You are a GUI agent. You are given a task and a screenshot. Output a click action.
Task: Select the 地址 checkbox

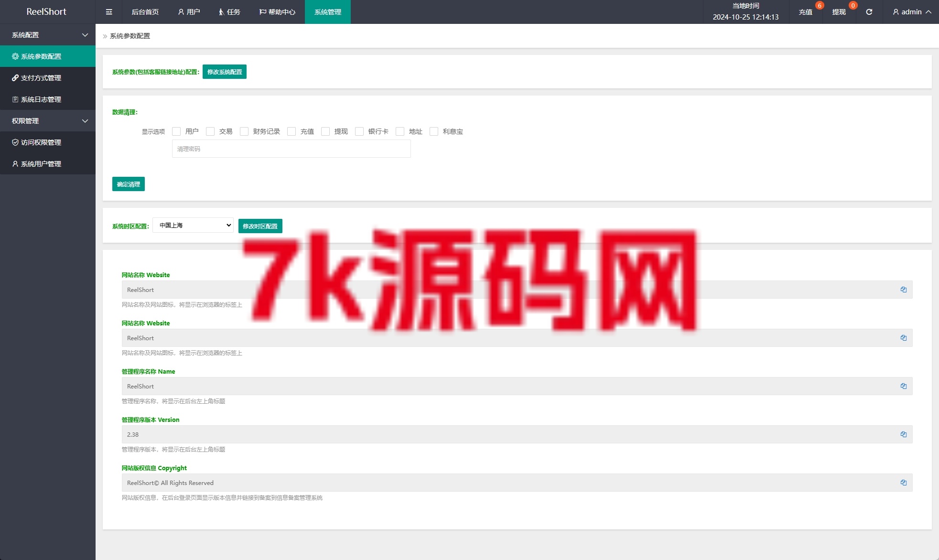pyautogui.click(x=400, y=131)
